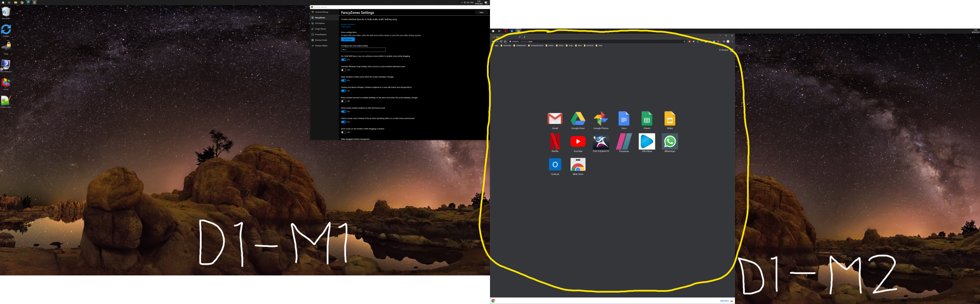This screenshot has width=980, height=304.
Task: Select the blue sync arrows desktop icon
Action: point(6,30)
